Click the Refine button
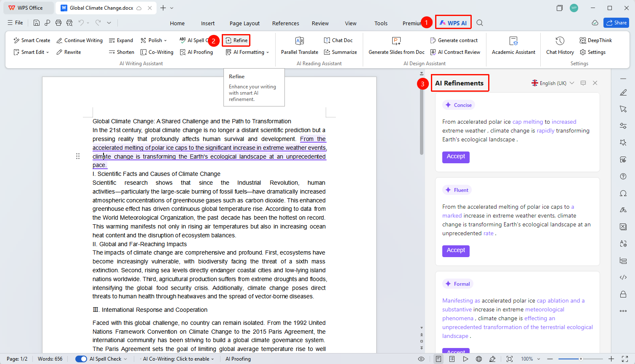Image resolution: width=635 pixels, height=364 pixels. pos(236,40)
